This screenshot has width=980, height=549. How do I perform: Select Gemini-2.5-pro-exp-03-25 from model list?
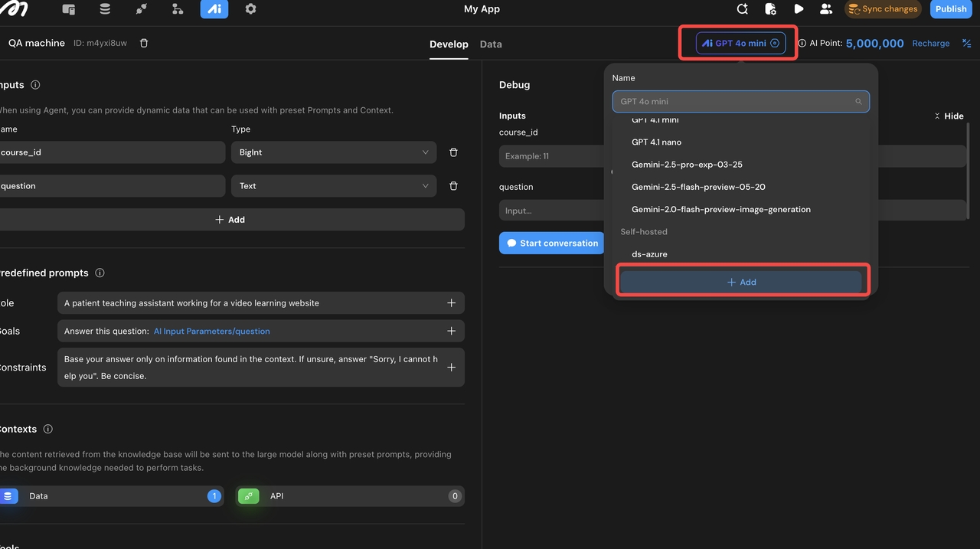[687, 165]
